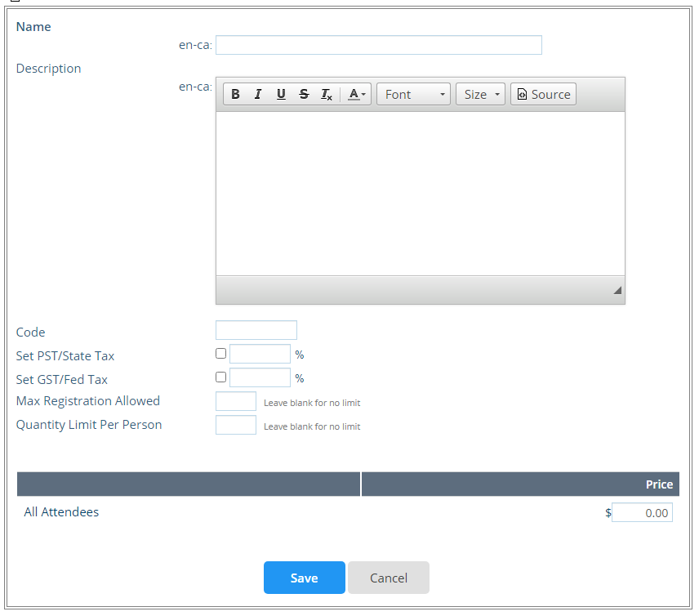Toggle Bold formatting in the editor

[x=235, y=95]
